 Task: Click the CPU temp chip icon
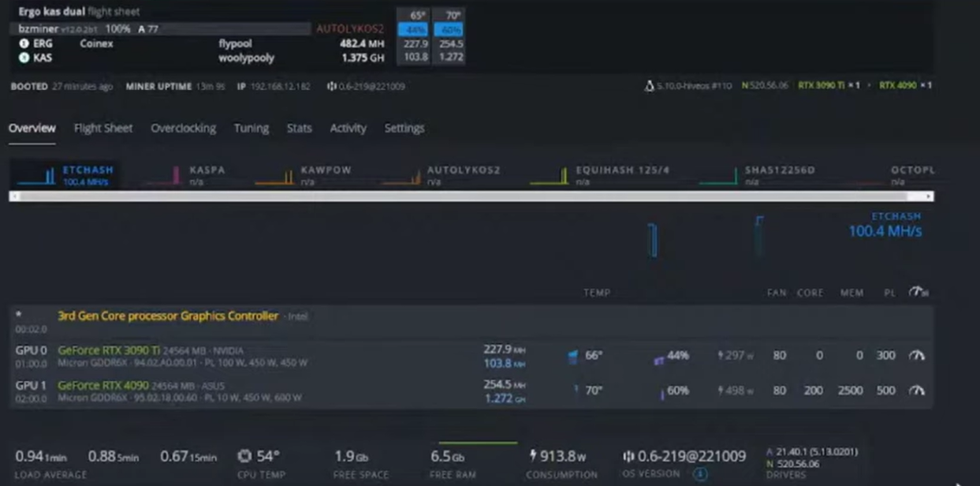click(244, 456)
